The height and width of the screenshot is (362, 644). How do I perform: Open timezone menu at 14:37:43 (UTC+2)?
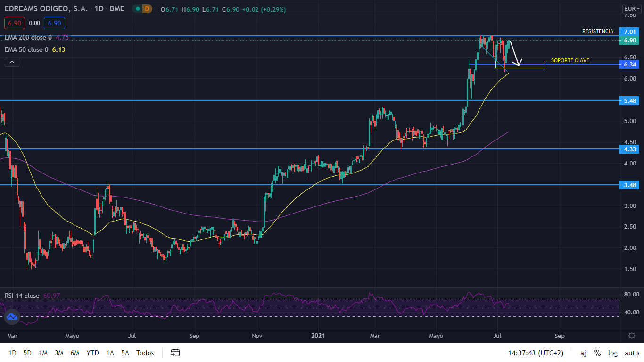(x=536, y=353)
